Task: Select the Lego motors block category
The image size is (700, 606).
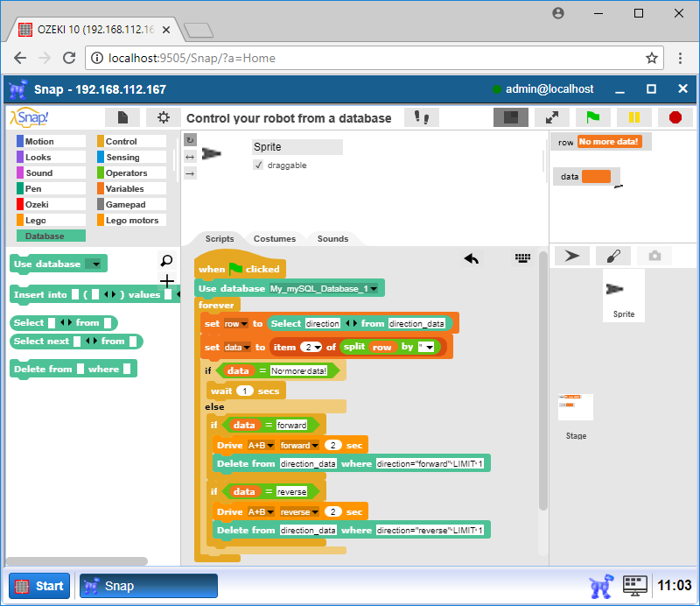Action: pyautogui.click(x=132, y=220)
